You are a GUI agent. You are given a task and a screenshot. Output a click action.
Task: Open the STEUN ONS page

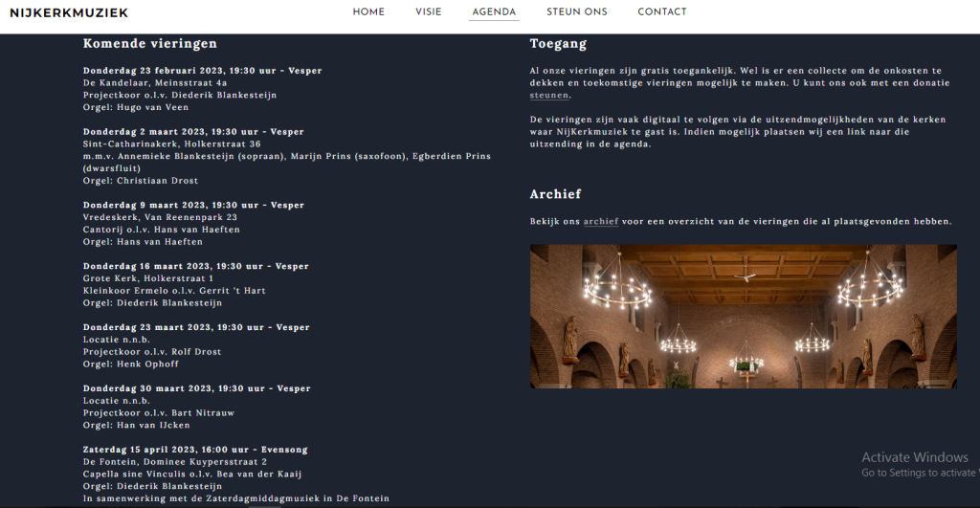pos(576,12)
